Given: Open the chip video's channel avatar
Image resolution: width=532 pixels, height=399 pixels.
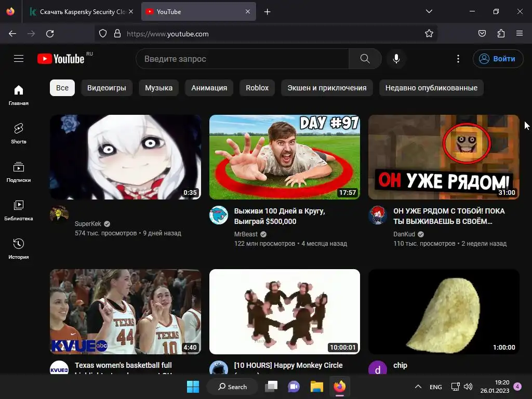Looking at the screenshot, I should coord(378,367).
